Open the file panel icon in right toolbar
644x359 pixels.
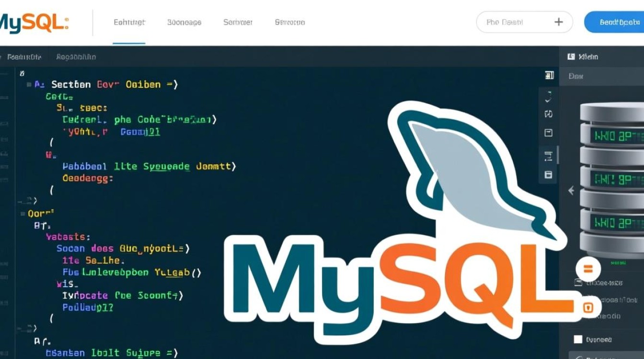coord(548,133)
